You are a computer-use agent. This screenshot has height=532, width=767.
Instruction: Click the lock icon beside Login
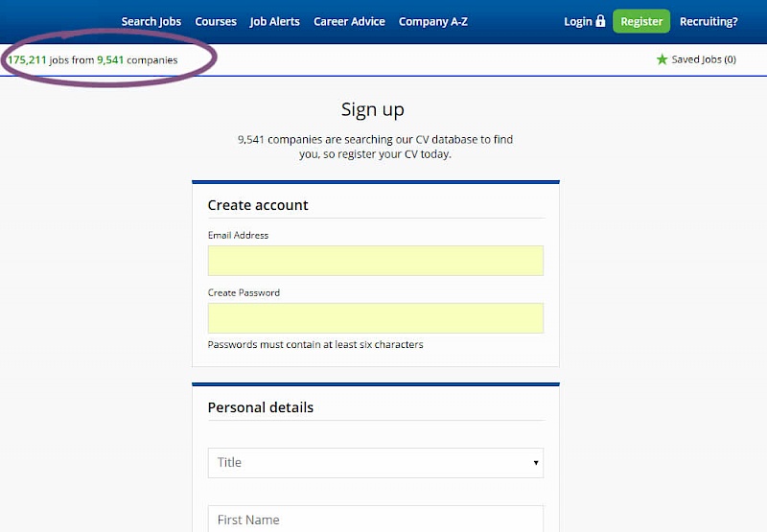pyautogui.click(x=600, y=21)
